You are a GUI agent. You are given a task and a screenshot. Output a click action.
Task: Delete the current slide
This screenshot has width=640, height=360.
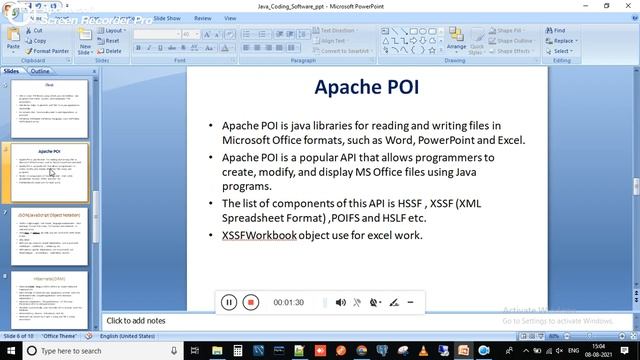point(109,51)
